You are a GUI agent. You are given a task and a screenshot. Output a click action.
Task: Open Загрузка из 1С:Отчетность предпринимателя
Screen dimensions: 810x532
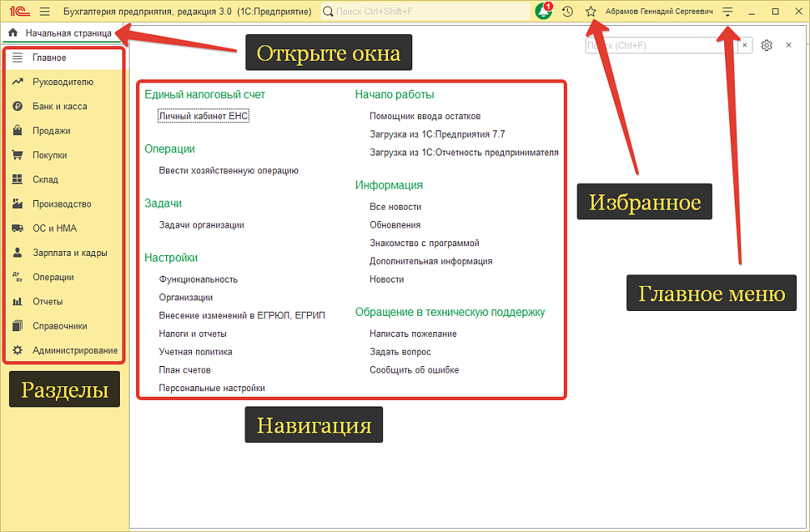coord(464,152)
